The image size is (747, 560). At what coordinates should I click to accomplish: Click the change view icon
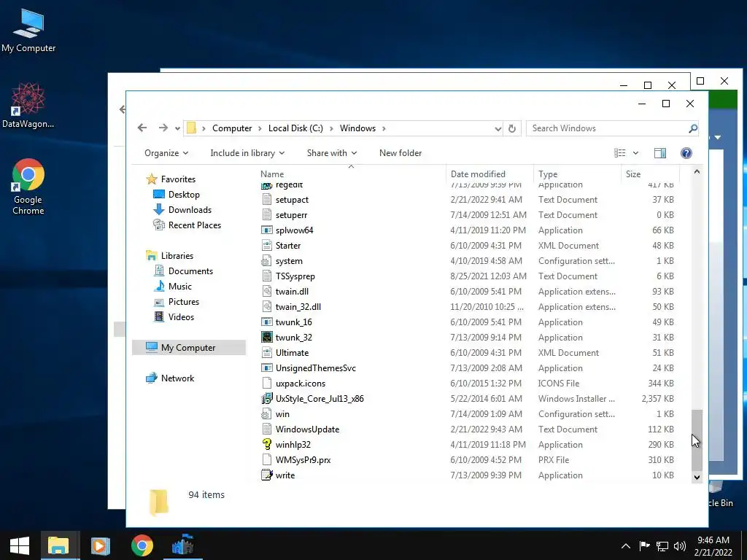620,153
